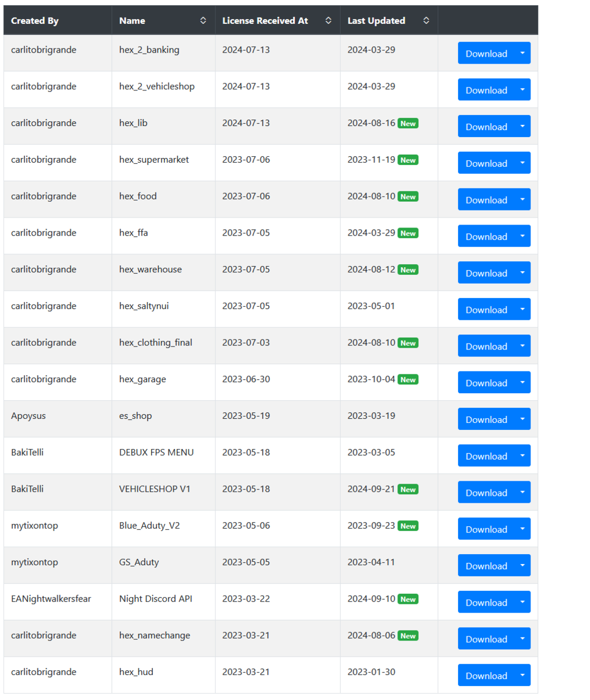Click New badge in VEHICLESHOP V1 row
The image size is (590, 700).
(x=408, y=489)
